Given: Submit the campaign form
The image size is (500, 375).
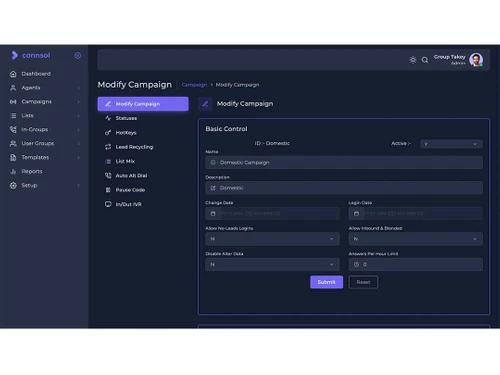Looking at the screenshot, I should (x=327, y=282).
